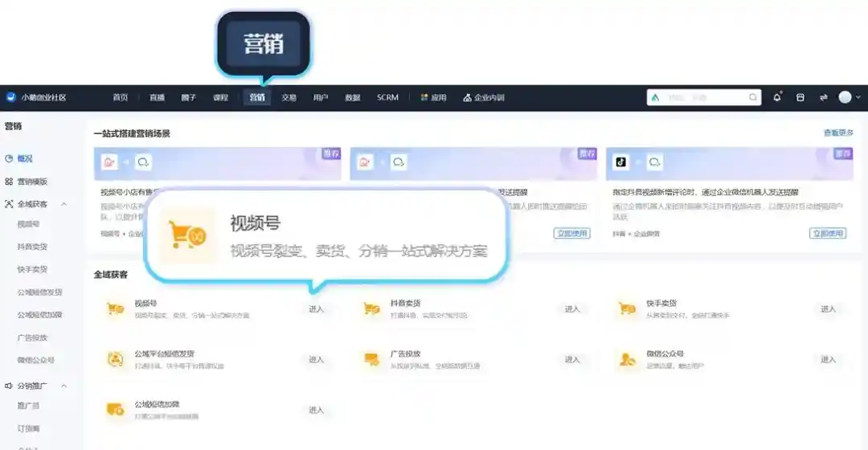Image resolution: width=868 pixels, height=450 pixels.
Task: Click the 抖音卖货 cart icon
Action: coord(371,309)
